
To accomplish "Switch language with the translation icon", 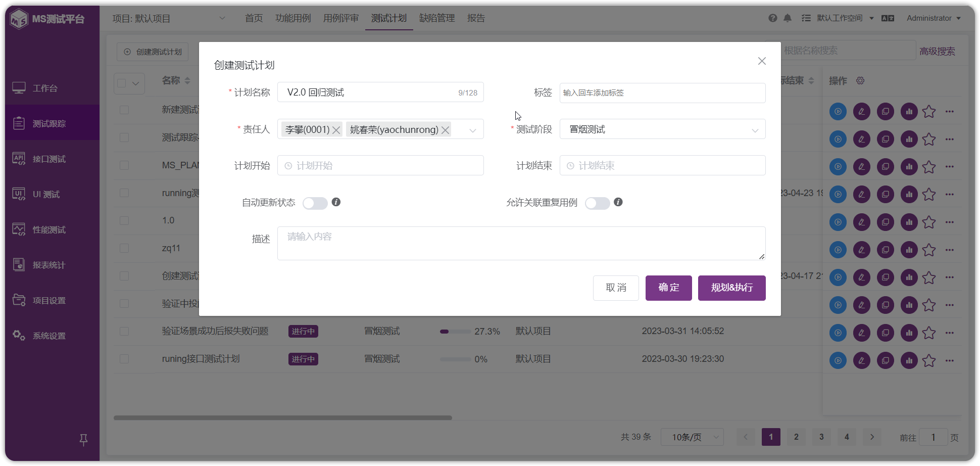I will click(888, 18).
